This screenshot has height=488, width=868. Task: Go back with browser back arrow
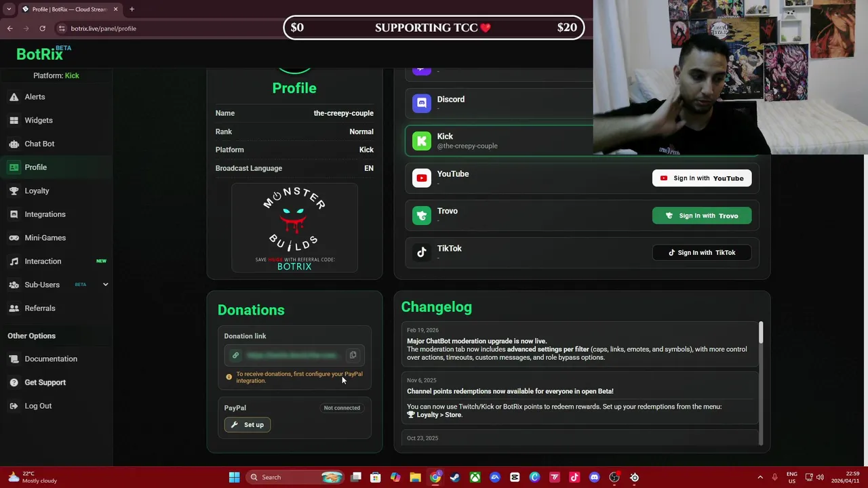[10, 28]
